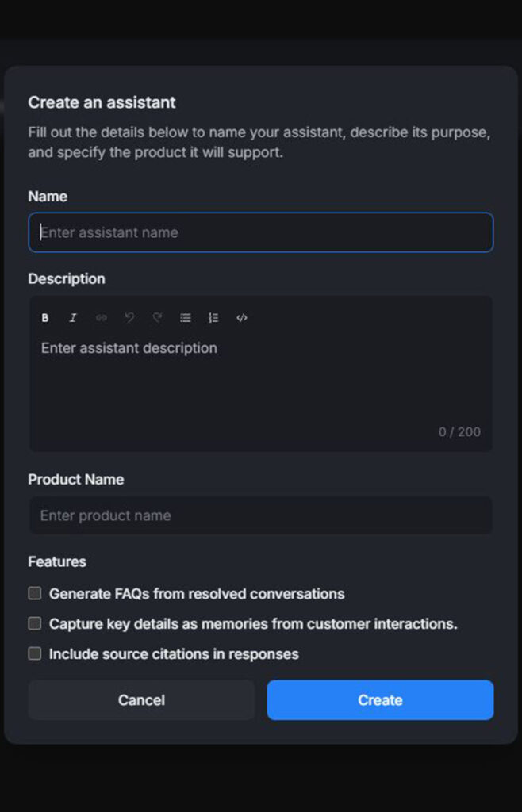Viewport: 522px width, 812px height.
Task: Click the 0/200 character counter
Action: point(459,431)
